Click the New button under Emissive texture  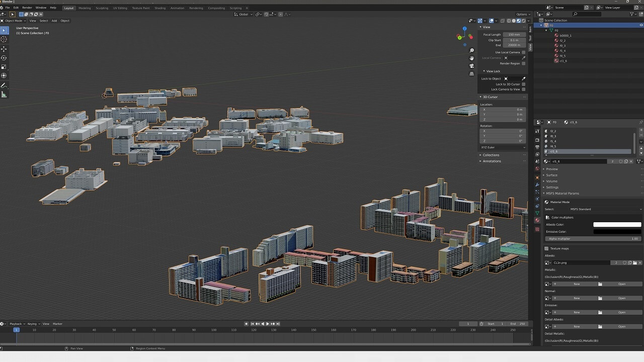pos(577,312)
